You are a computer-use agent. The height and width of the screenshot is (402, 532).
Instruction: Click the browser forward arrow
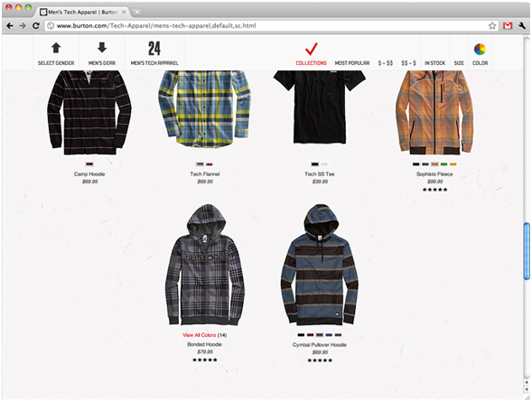pos(23,26)
